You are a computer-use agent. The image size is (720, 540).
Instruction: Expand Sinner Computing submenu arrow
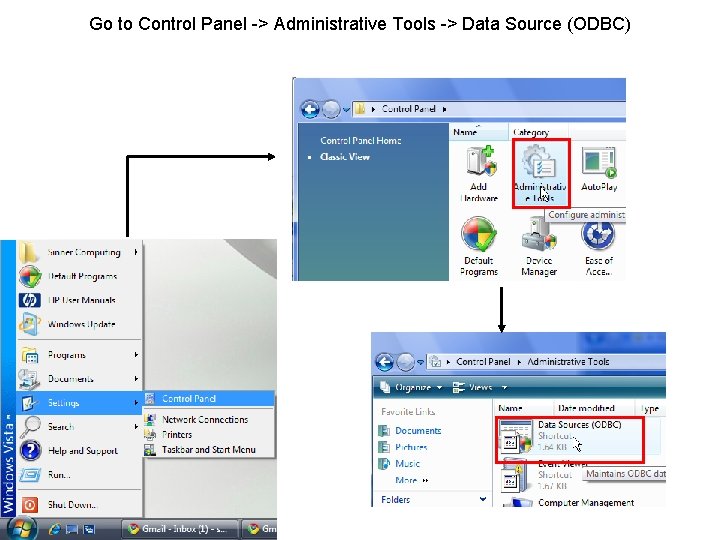(136, 252)
